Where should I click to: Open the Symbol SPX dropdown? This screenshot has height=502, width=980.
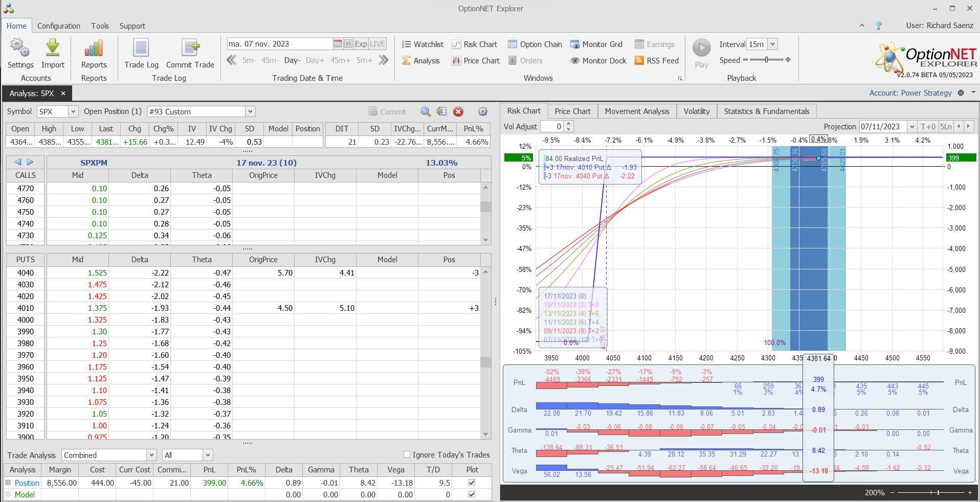73,111
